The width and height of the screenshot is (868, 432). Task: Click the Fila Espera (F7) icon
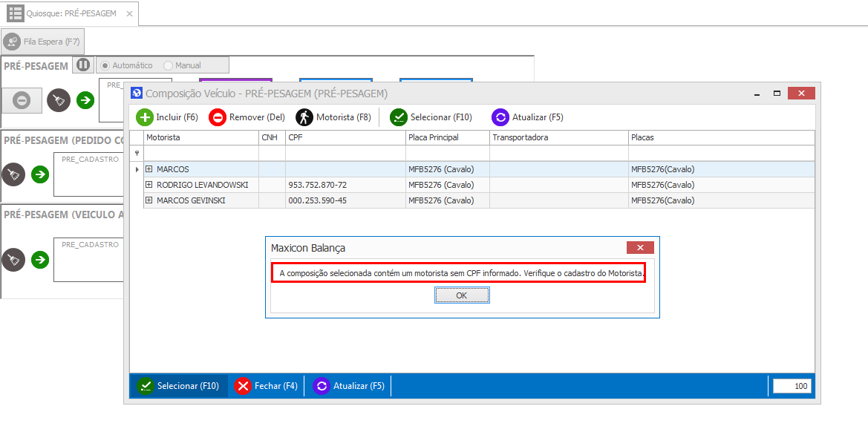tap(12, 42)
